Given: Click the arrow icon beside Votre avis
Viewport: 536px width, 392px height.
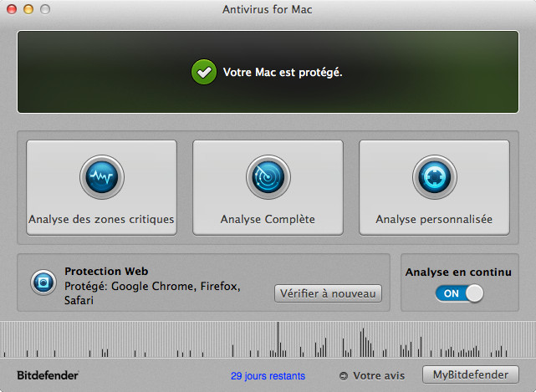Looking at the screenshot, I should tap(344, 376).
